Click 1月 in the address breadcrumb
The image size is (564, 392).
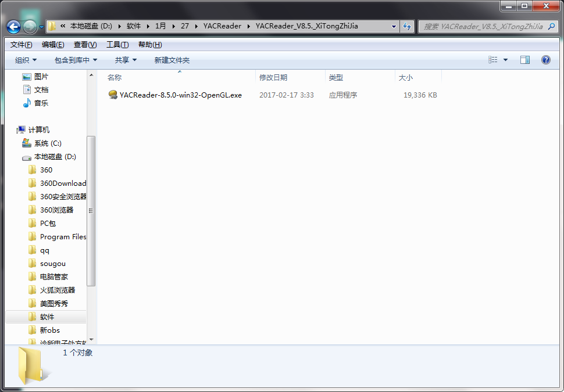tap(160, 26)
